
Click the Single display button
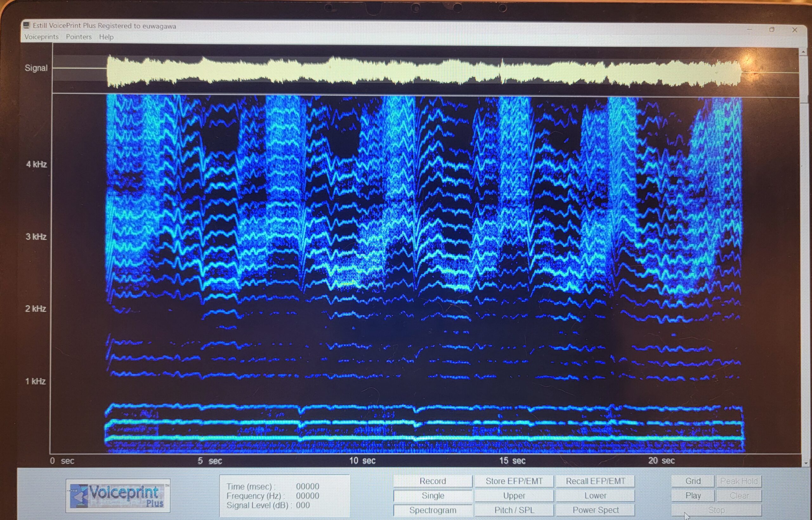coord(433,496)
